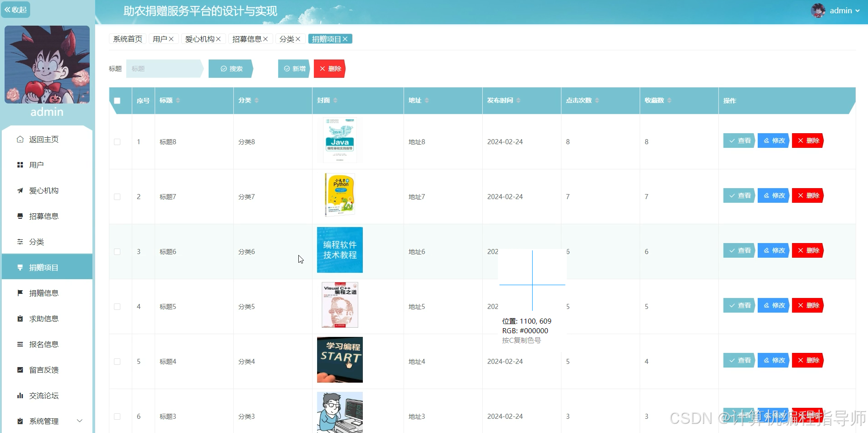
Task: Open the Python book cover for 标题7
Action: (x=340, y=195)
